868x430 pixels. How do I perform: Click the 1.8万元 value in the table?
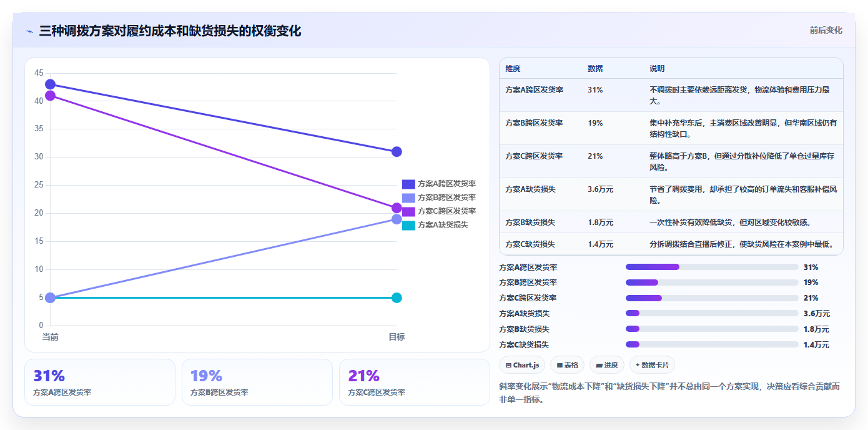point(601,222)
